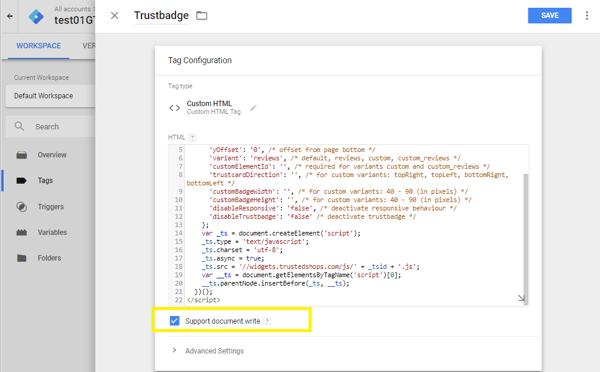
Task: Click the help icon next to HTML
Action: click(x=192, y=137)
